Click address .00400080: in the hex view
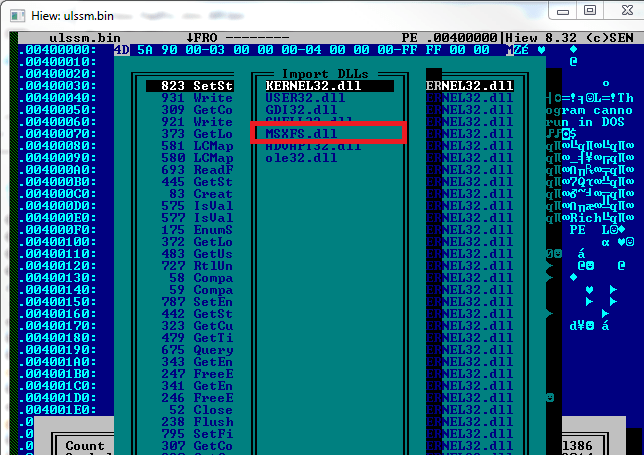This screenshot has width=644, height=455. click(x=58, y=146)
